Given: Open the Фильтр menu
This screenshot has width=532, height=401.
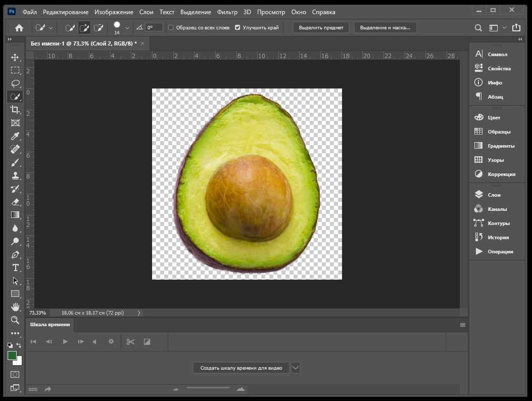Looking at the screenshot, I should pyautogui.click(x=227, y=12).
